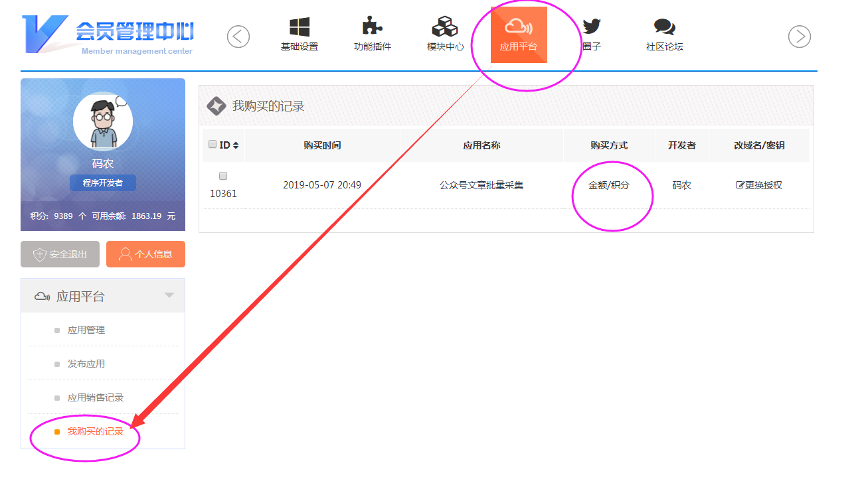Viewport: 868px width, 493px height.
Task: Open 应用销售记录 in the sidebar
Action: click(x=96, y=397)
